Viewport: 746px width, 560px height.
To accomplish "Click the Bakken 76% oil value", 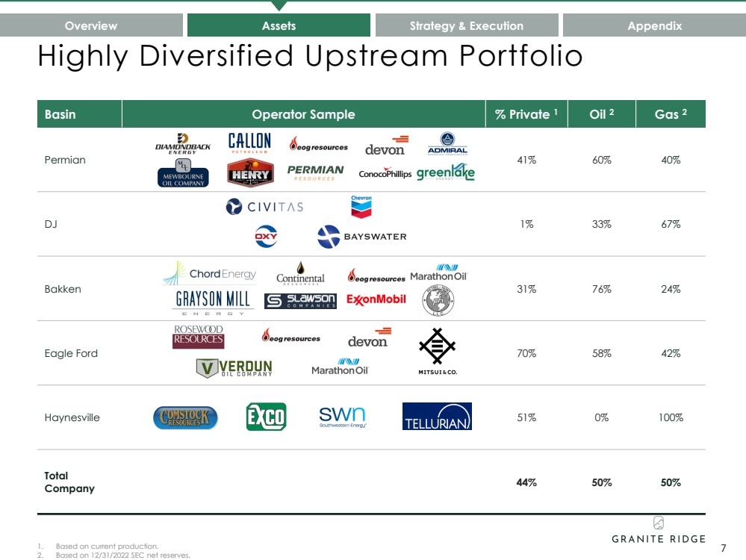I will coord(602,289).
